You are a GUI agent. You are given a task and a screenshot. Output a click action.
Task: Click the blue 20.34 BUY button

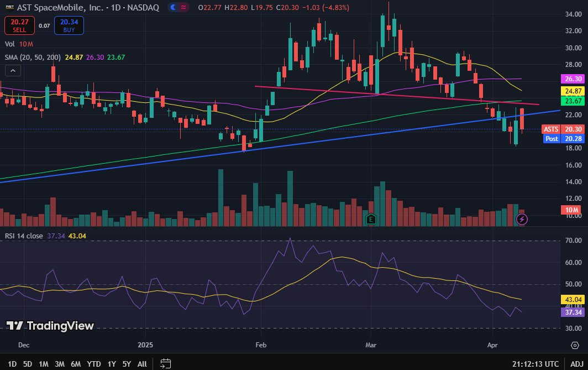click(x=69, y=25)
